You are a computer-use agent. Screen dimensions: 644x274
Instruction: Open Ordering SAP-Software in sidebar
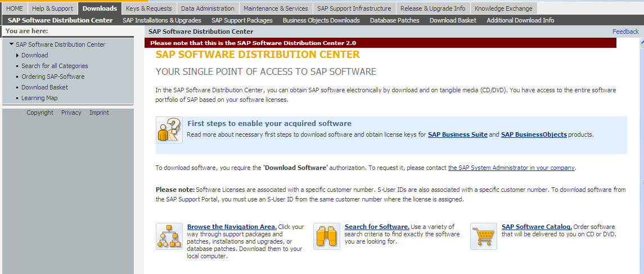53,77
